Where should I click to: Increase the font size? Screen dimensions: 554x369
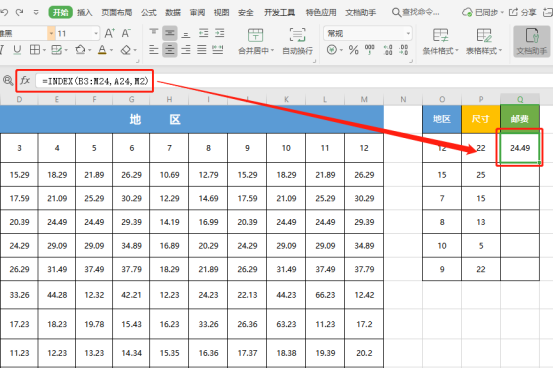[110, 34]
